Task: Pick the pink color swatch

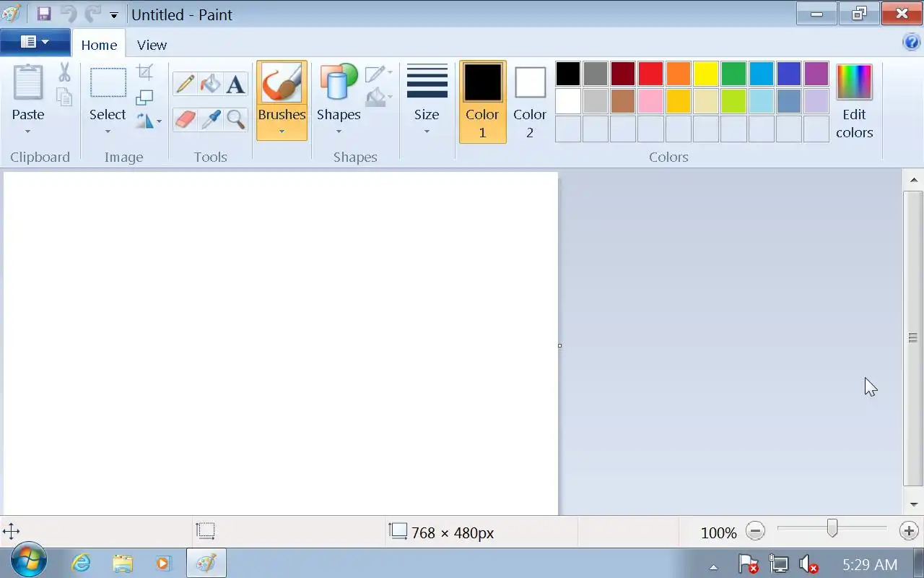Action: coord(650,101)
